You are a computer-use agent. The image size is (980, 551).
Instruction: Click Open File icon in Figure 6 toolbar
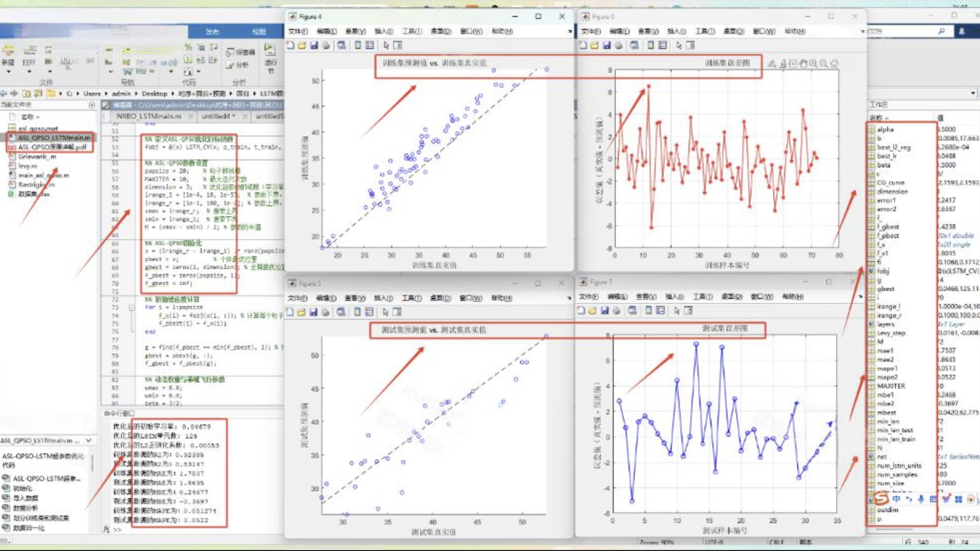pyautogui.click(x=594, y=45)
